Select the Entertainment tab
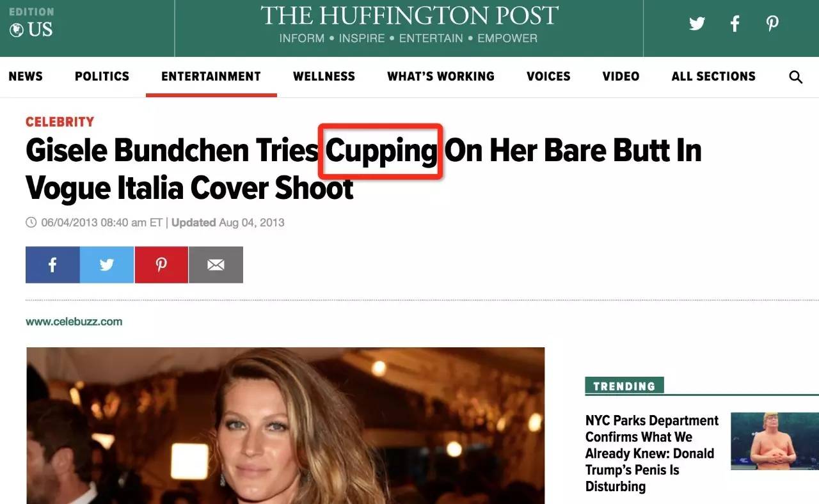 (x=211, y=77)
